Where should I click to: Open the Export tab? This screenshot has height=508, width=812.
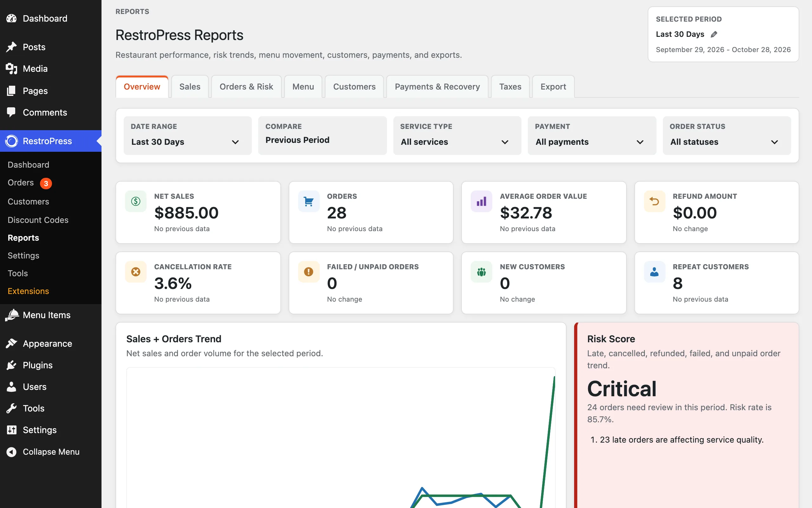click(x=553, y=87)
